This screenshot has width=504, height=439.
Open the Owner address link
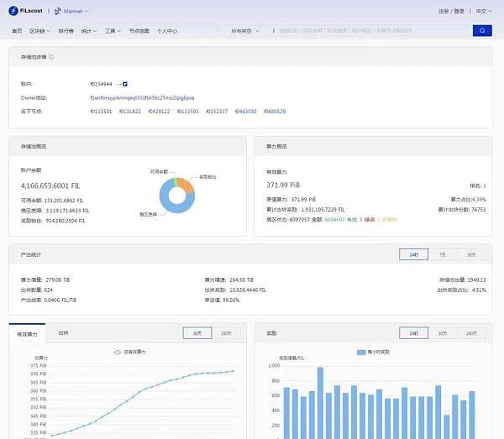point(142,97)
